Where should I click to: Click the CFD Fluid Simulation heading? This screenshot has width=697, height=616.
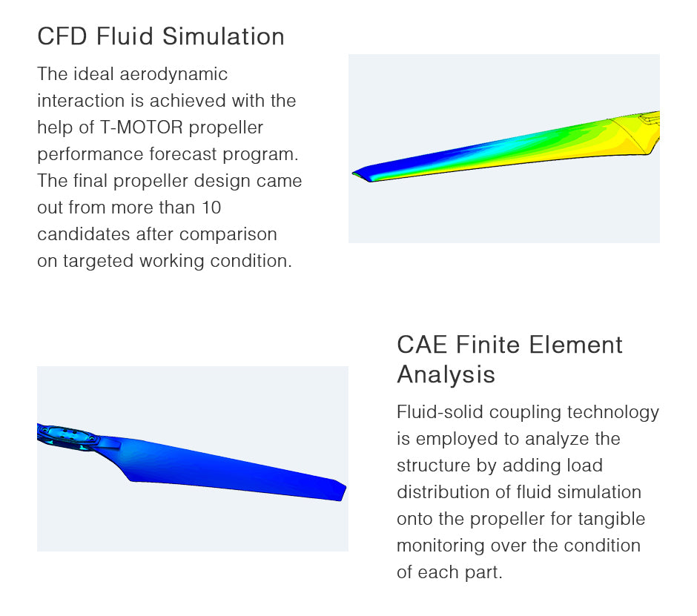click(x=161, y=36)
